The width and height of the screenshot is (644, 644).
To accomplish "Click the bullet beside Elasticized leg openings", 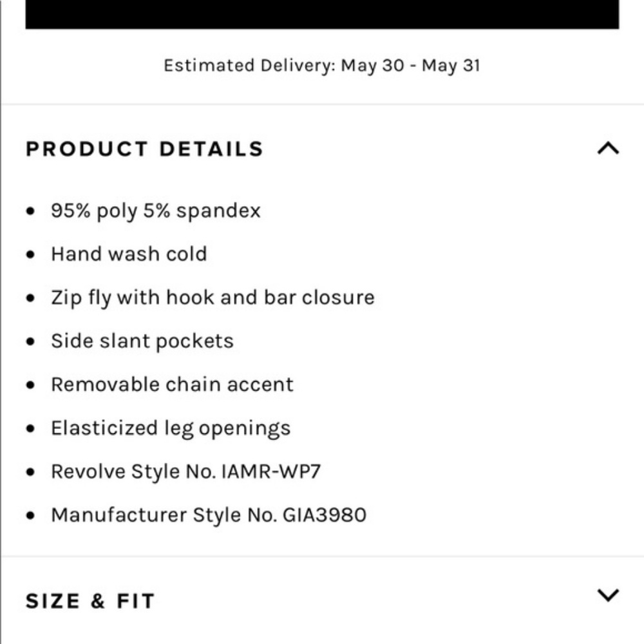I will pos(31,428).
